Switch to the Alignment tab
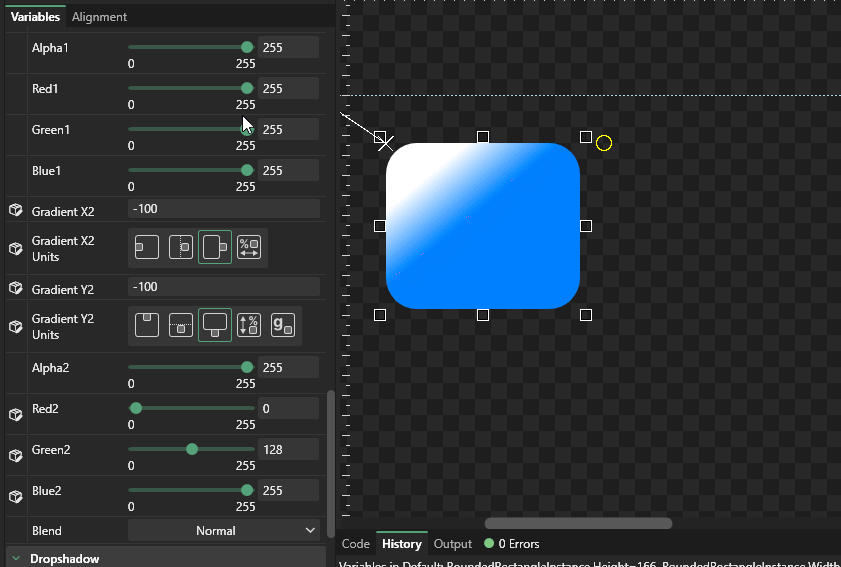This screenshot has height=567, width=841. point(99,17)
